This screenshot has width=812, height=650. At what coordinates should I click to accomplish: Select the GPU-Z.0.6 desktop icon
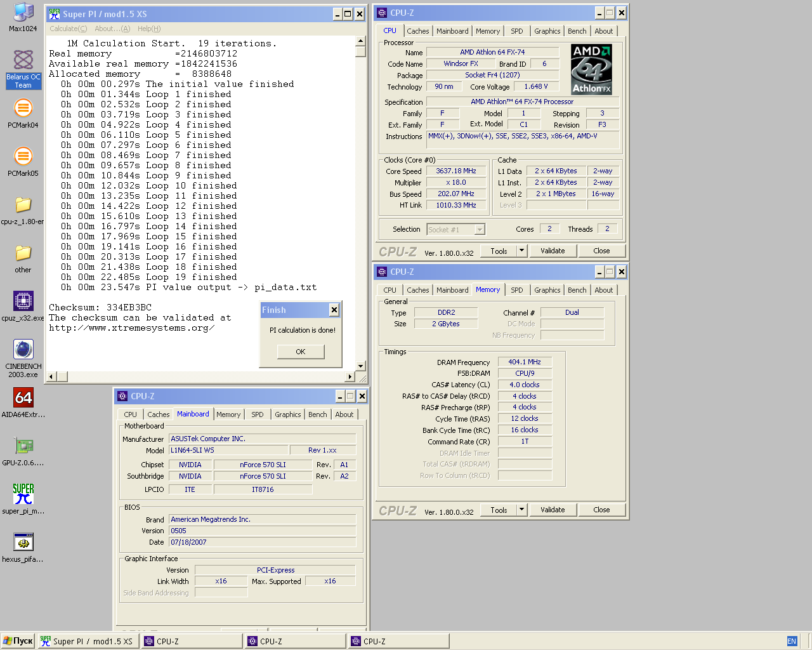point(23,451)
